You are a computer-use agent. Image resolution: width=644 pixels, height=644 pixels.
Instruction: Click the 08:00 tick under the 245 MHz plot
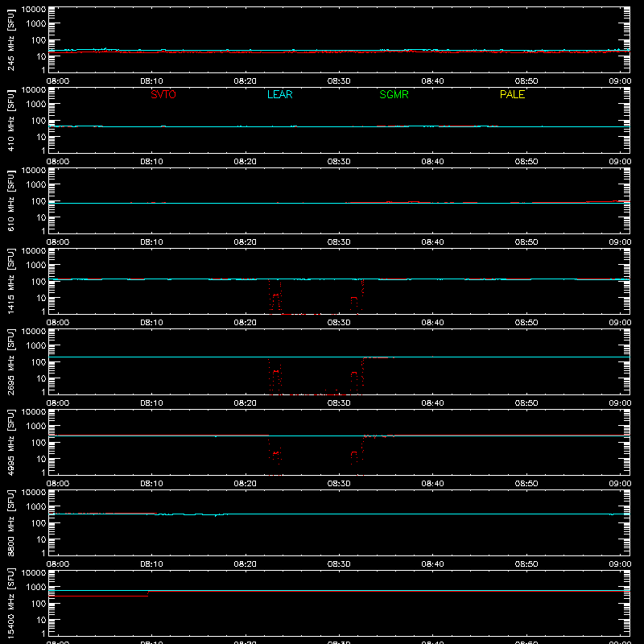point(58,81)
